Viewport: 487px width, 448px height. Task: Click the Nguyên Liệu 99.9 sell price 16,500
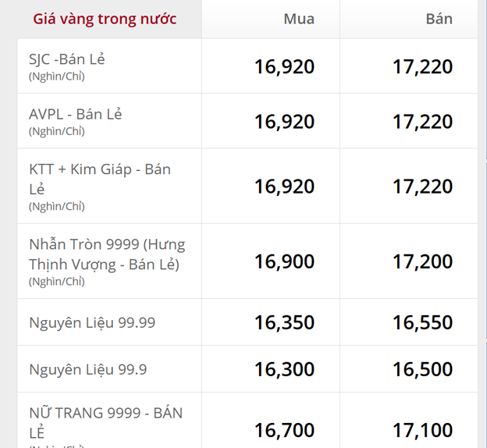(422, 369)
